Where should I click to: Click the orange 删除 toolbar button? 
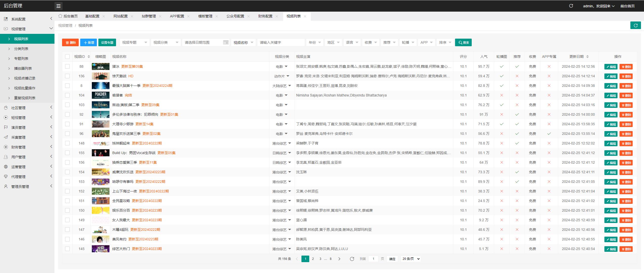click(x=70, y=42)
